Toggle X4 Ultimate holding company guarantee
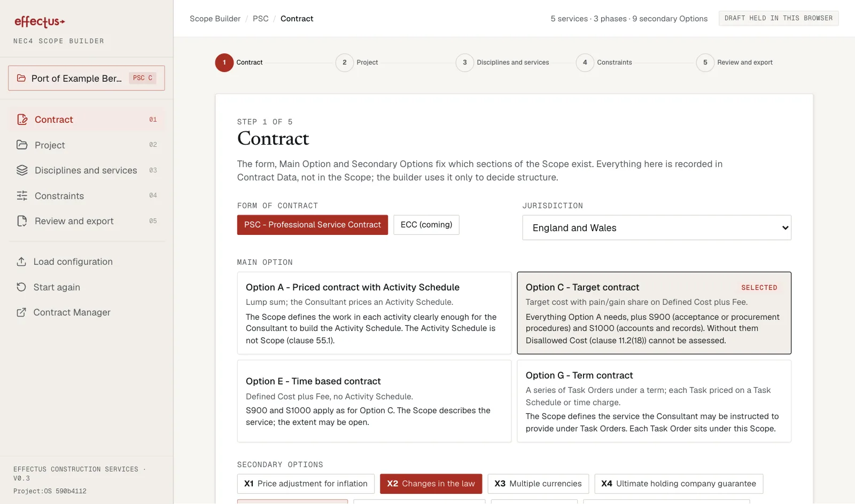The width and height of the screenshot is (855, 504). click(x=679, y=484)
